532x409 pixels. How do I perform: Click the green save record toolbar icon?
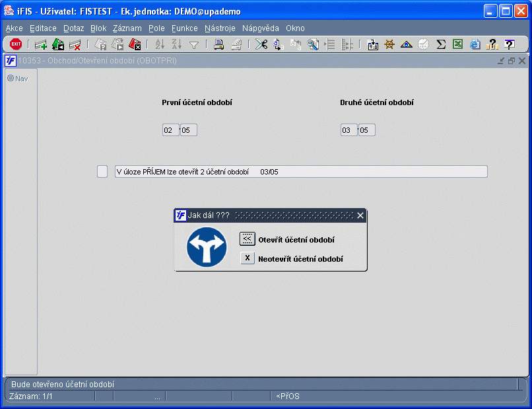coord(58,44)
